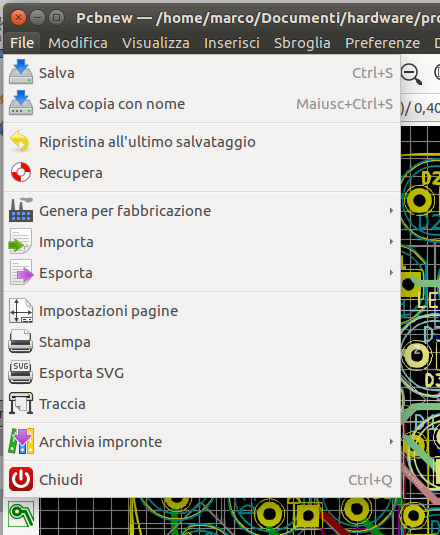This screenshot has width=440, height=535.
Task: Select Impostazioni pagine
Action: [x=202, y=310]
